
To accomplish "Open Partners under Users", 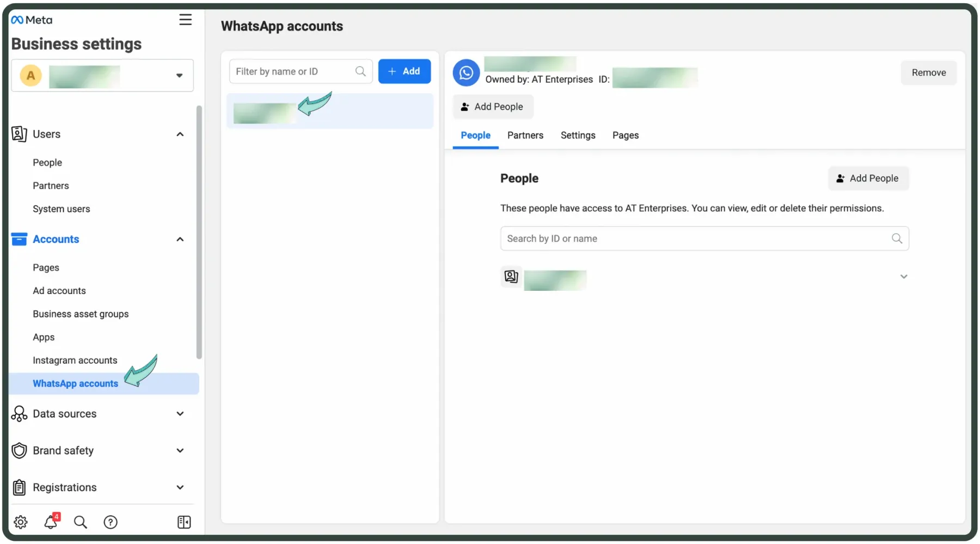I will [51, 186].
